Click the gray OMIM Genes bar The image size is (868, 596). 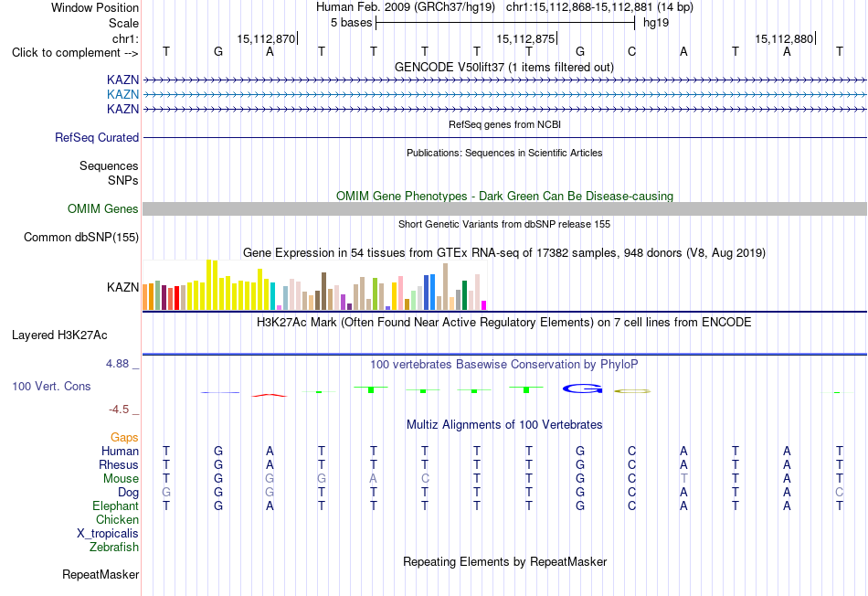pyautogui.click(x=504, y=208)
